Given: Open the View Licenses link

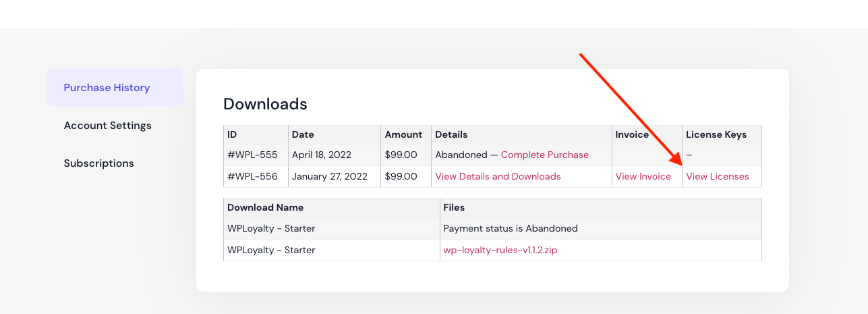Looking at the screenshot, I should pos(717,176).
